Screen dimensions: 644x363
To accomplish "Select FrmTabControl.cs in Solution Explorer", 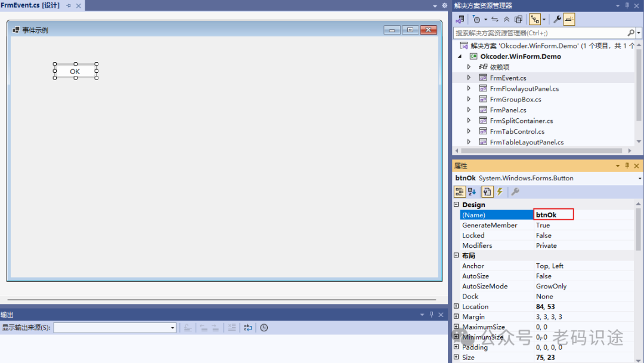I will coord(516,131).
